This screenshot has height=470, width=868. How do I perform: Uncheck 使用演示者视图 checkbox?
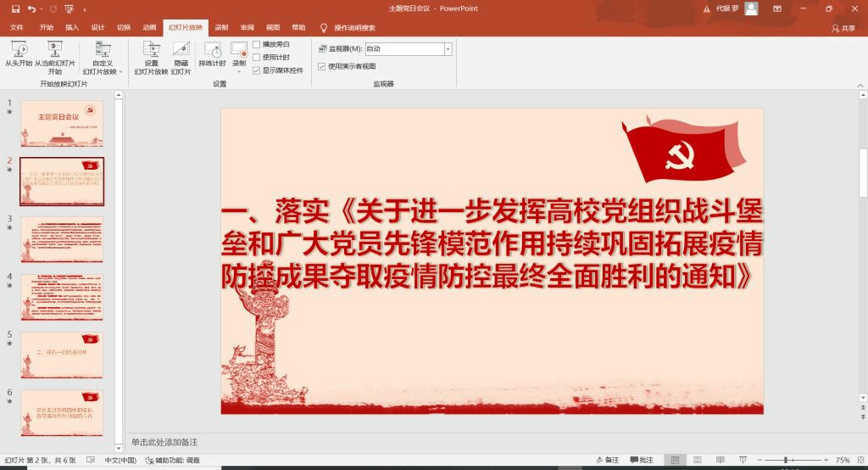coord(321,66)
